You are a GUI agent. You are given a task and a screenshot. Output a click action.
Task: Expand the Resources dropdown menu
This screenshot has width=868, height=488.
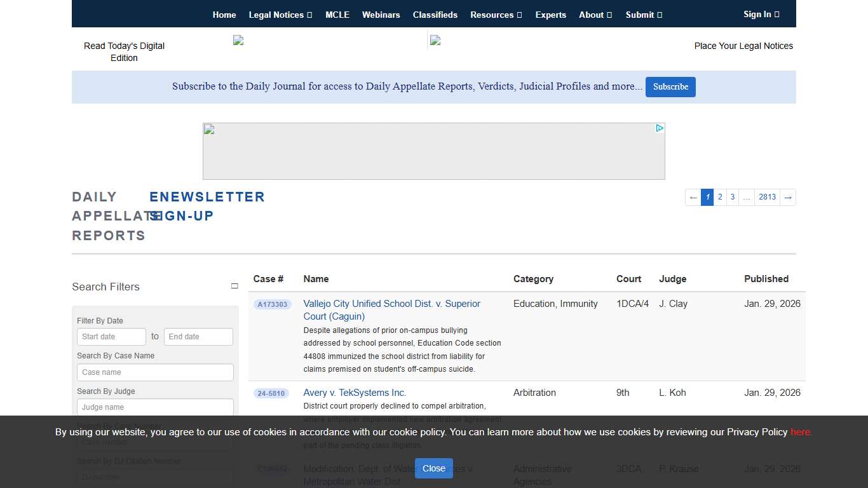coord(496,15)
